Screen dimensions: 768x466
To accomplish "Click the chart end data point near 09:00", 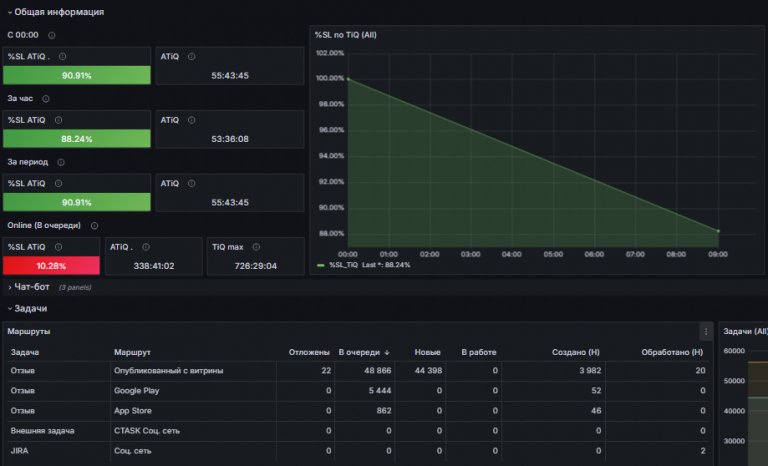I will pos(719,231).
